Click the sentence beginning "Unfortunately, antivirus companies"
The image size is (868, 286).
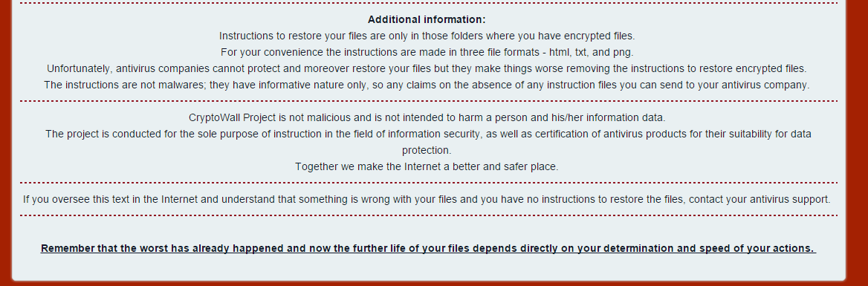click(x=427, y=68)
